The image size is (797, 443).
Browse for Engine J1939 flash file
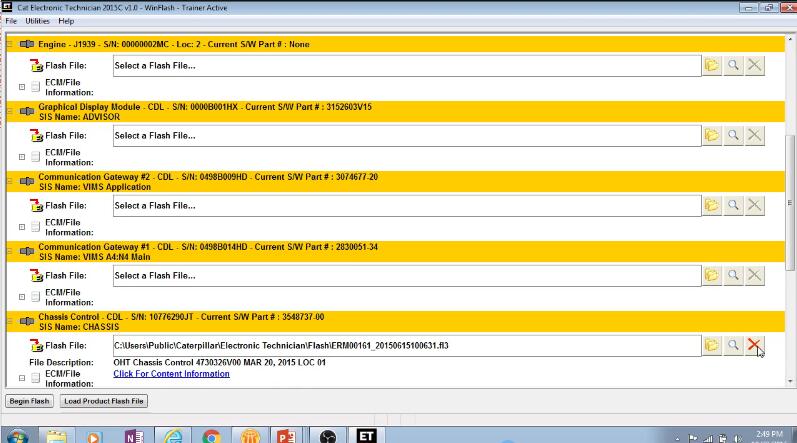[x=712, y=65]
